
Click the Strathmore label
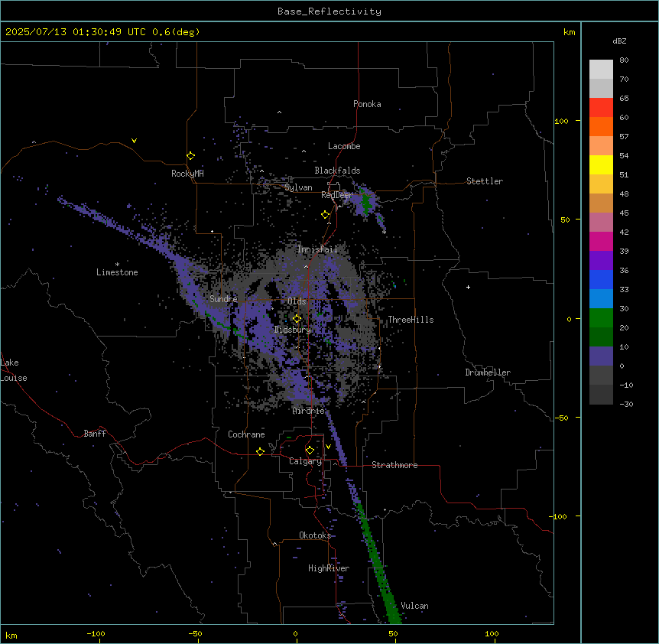[394, 465]
